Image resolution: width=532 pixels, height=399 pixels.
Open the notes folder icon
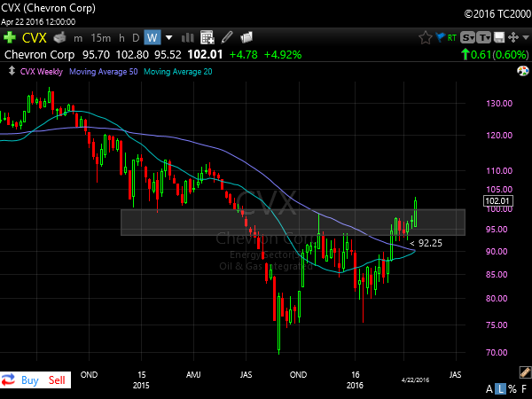246,37
